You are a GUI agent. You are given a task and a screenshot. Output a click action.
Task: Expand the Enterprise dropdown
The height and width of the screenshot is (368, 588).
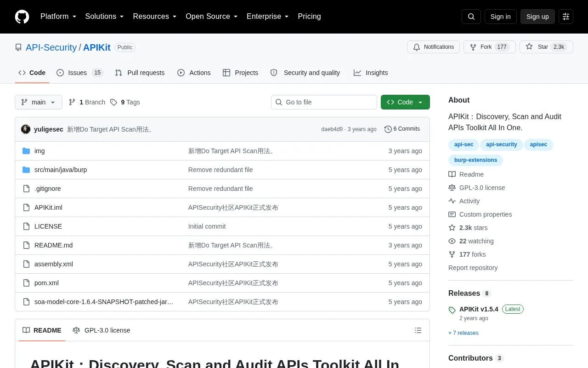[x=268, y=17]
